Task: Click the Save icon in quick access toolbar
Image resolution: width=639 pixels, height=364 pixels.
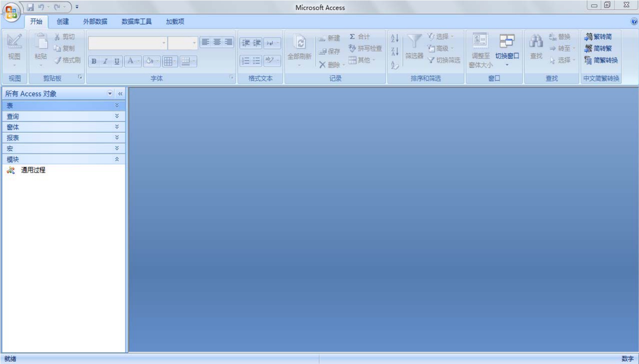Action: point(30,7)
